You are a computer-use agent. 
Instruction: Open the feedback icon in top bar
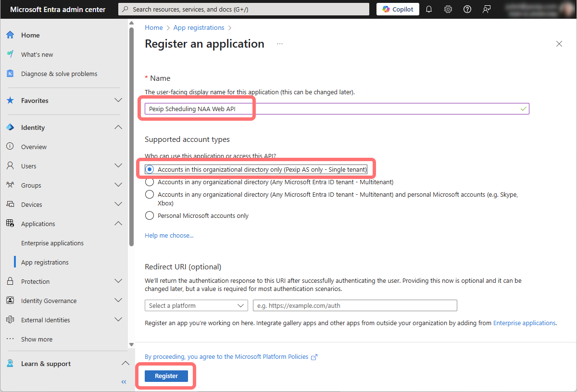click(487, 9)
